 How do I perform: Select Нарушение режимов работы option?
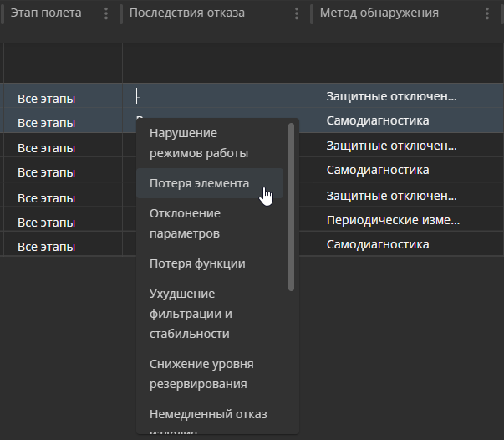tap(210, 143)
